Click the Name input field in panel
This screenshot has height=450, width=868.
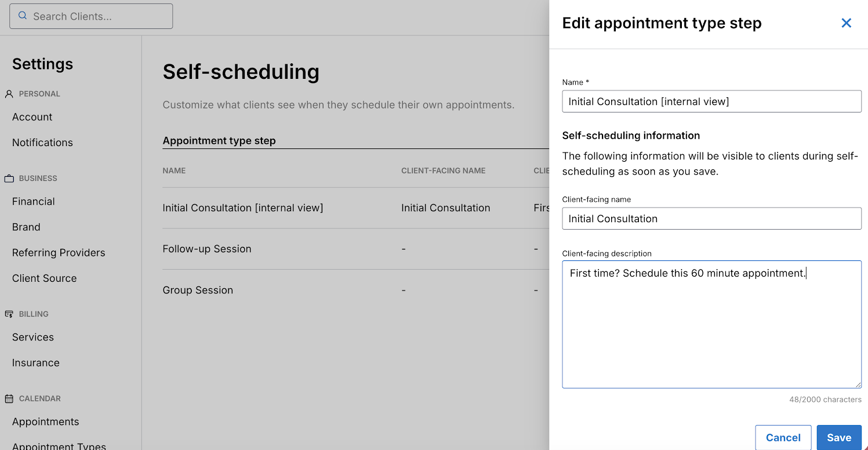tap(711, 101)
